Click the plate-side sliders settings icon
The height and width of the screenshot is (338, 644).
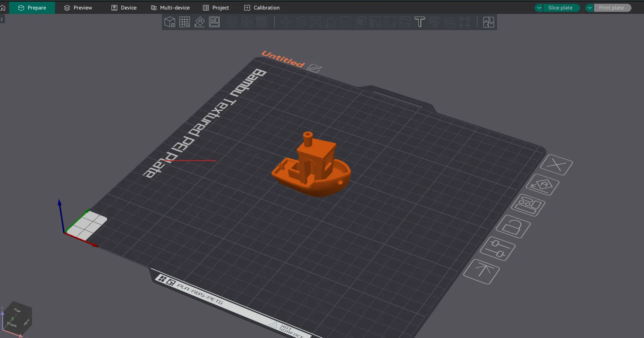[x=498, y=248]
